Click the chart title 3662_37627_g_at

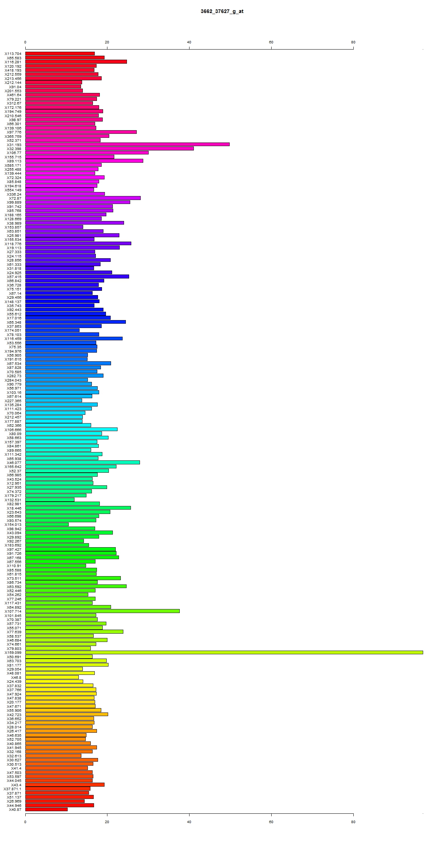pos(222,11)
